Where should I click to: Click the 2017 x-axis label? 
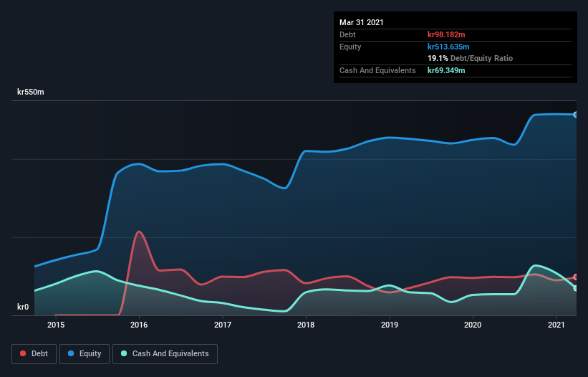coord(222,325)
